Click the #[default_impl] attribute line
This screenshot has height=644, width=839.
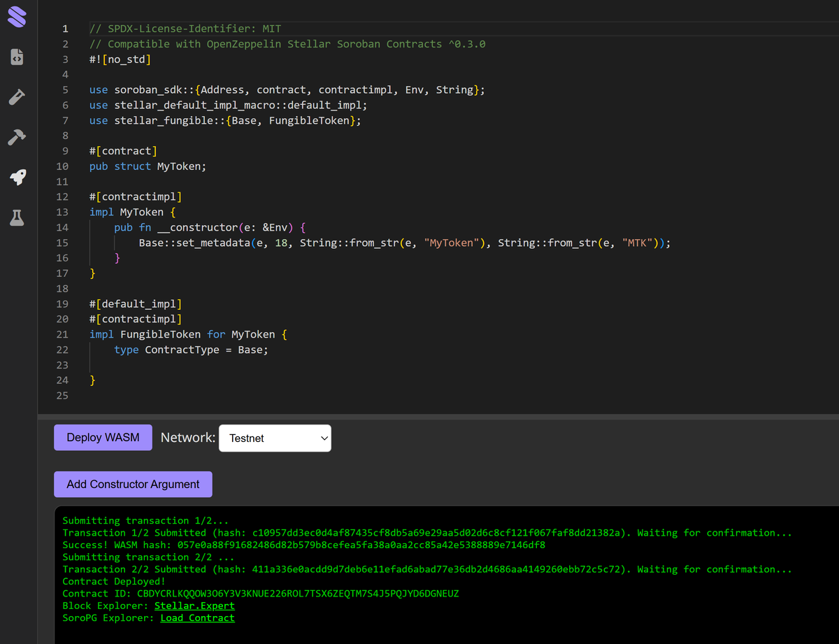pyautogui.click(x=136, y=304)
